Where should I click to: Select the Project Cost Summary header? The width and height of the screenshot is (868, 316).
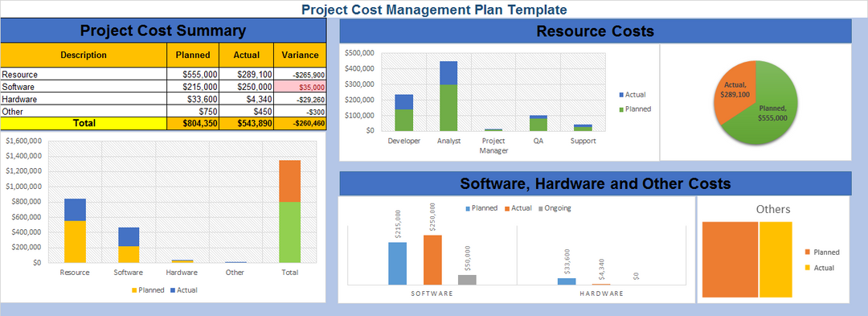[162, 31]
